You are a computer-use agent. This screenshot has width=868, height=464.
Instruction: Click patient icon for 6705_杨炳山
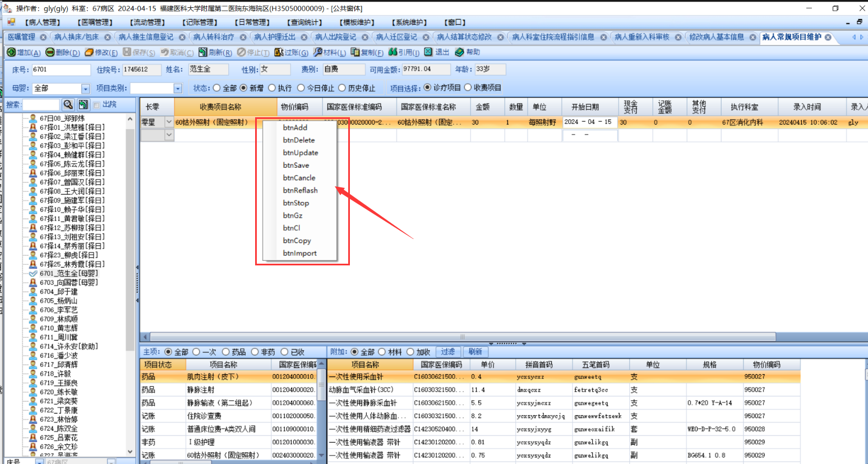(33, 301)
